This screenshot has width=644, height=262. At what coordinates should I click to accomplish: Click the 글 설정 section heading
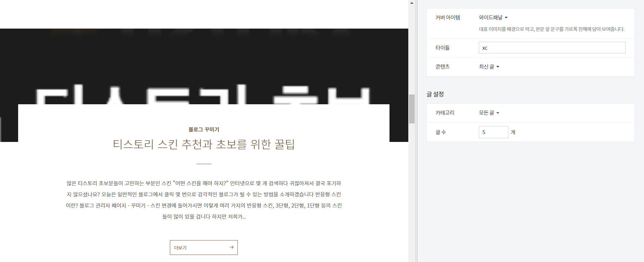coord(435,94)
